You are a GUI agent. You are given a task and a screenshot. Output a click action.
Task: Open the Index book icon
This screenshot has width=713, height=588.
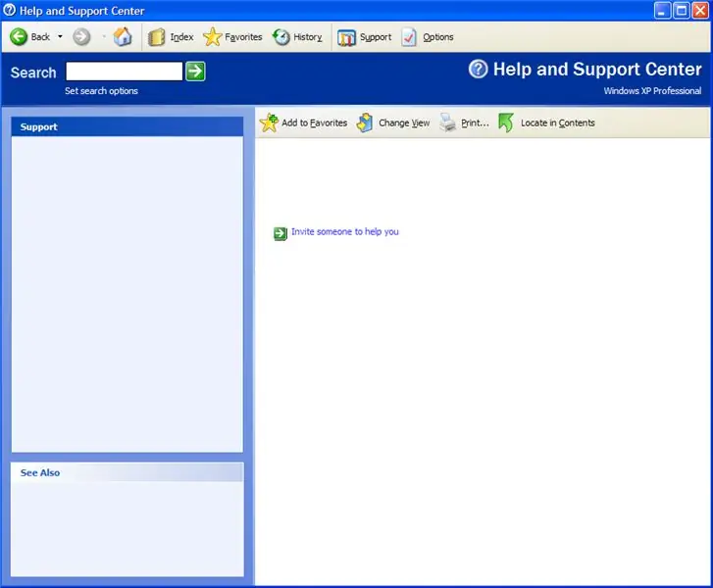point(156,37)
